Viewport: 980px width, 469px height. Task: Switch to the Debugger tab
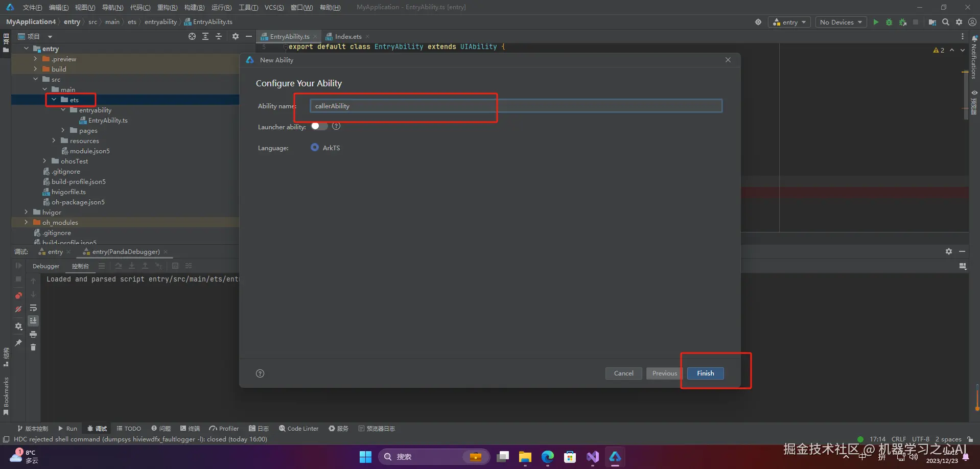point(46,266)
